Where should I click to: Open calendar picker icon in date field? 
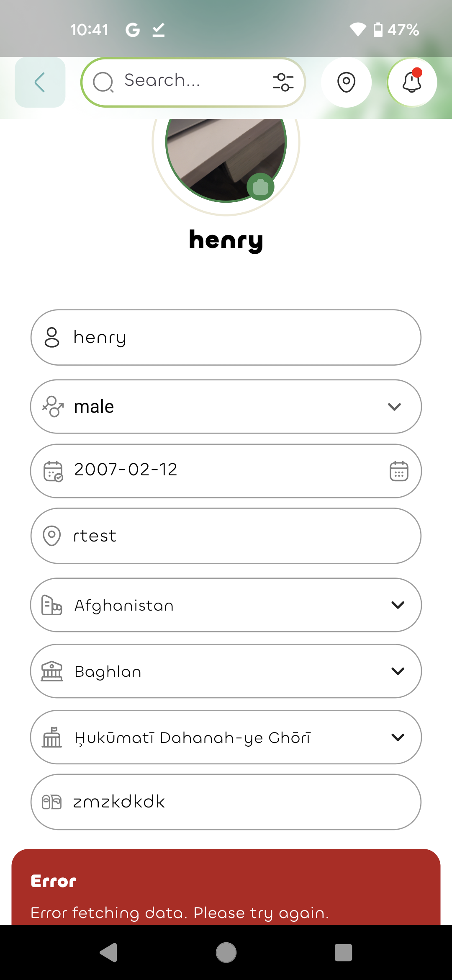point(399,471)
